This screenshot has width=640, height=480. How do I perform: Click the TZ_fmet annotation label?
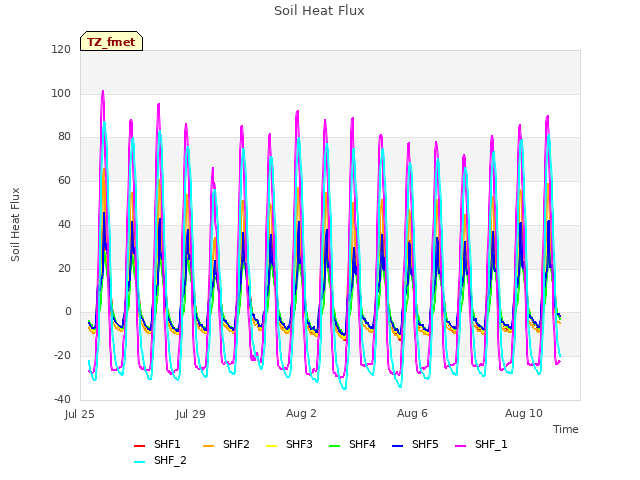[x=111, y=41]
